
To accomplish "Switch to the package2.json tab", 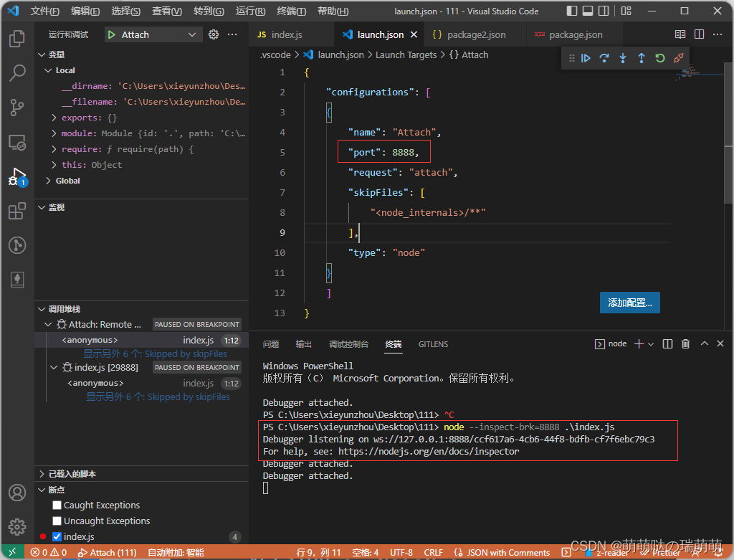I will (x=476, y=34).
